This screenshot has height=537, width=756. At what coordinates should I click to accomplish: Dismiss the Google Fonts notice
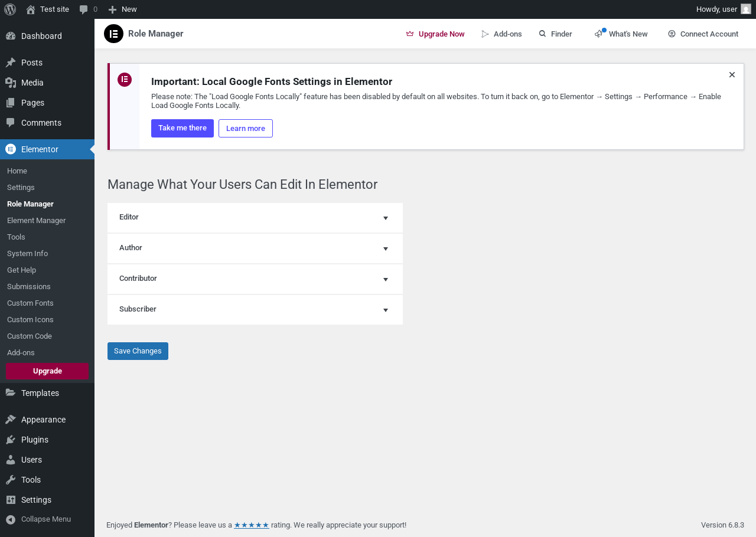[732, 74]
